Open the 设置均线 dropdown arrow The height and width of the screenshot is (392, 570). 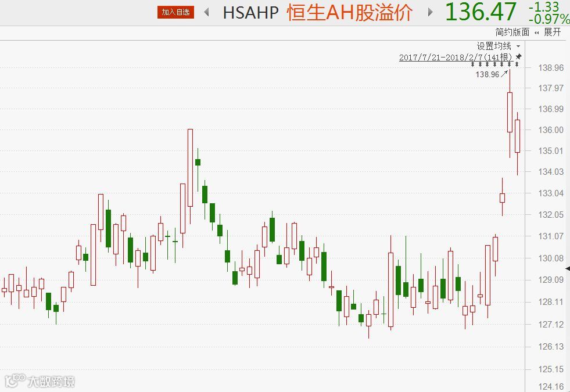(x=518, y=46)
